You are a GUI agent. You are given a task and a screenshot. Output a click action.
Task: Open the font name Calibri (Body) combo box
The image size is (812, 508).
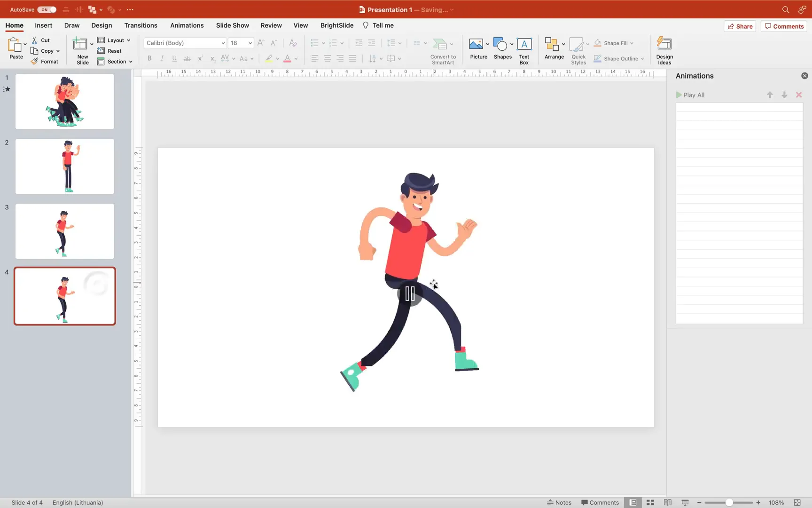tap(185, 43)
